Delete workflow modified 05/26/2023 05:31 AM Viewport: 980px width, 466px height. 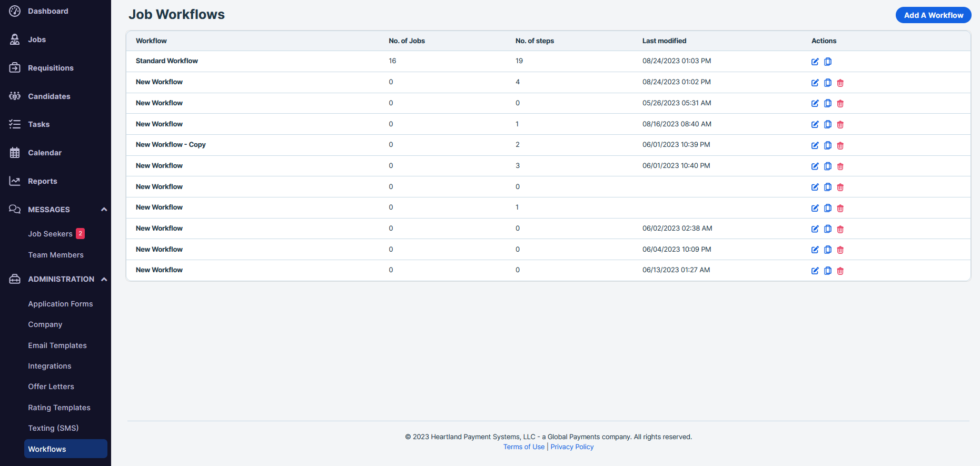point(840,103)
